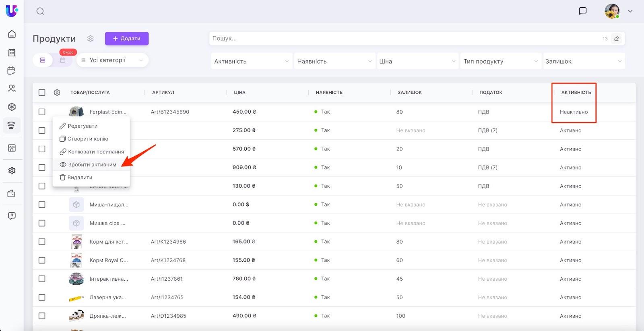Expand the Усі категорії dropdown

tap(112, 60)
